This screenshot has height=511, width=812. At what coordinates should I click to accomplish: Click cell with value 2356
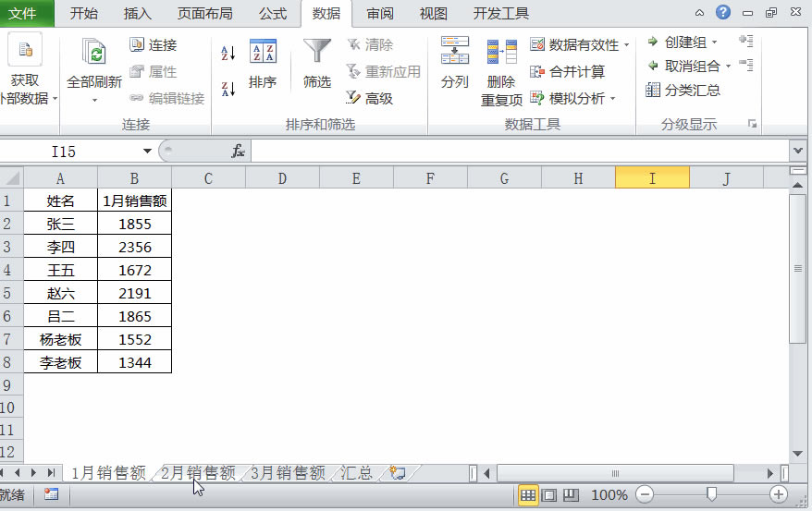(x=135, y=247)
